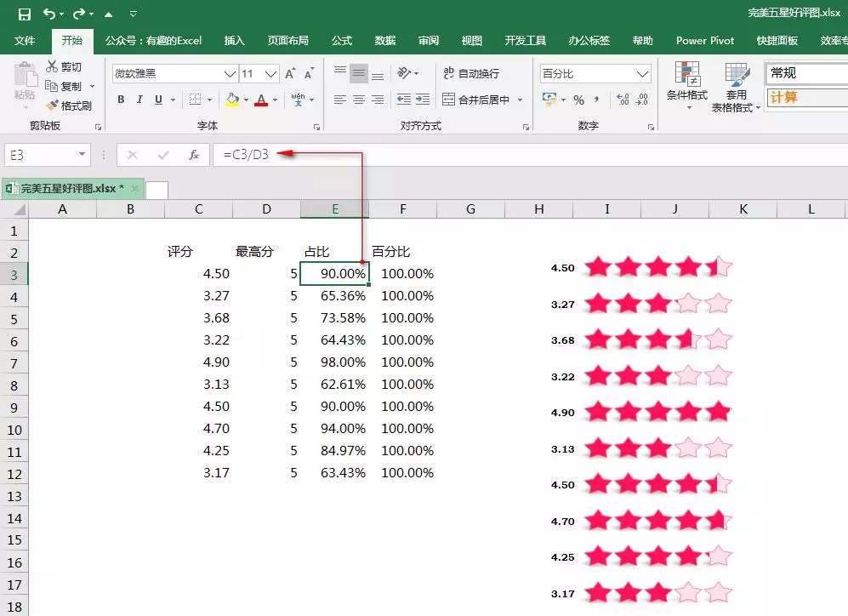Click the Save icon in quick access toolbar

(x=24, y=14)
